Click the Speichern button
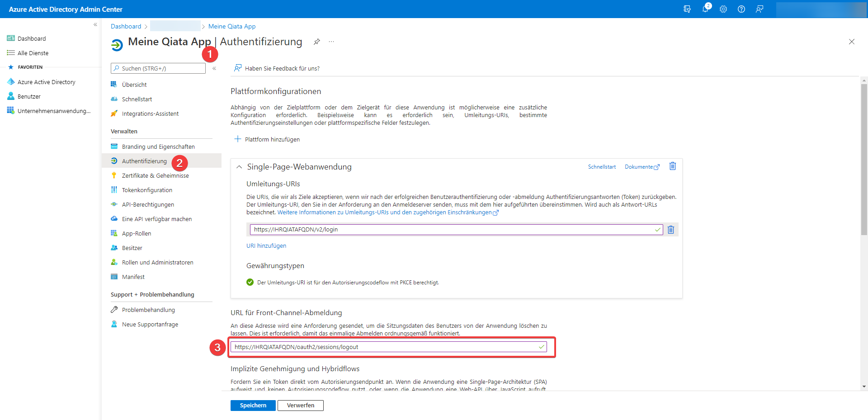868x420 pixels. point(253,406)
